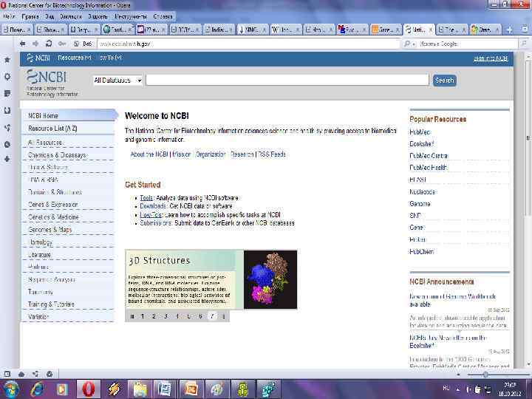Close the active NCBI tab
Viewport: 532px width, 399px height.
[431, 30]
